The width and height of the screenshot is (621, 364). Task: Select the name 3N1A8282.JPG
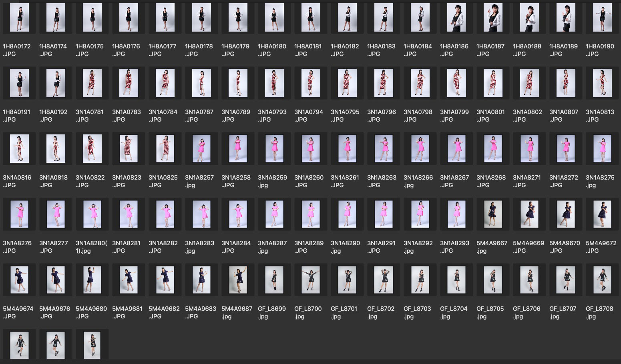point(163,247)
